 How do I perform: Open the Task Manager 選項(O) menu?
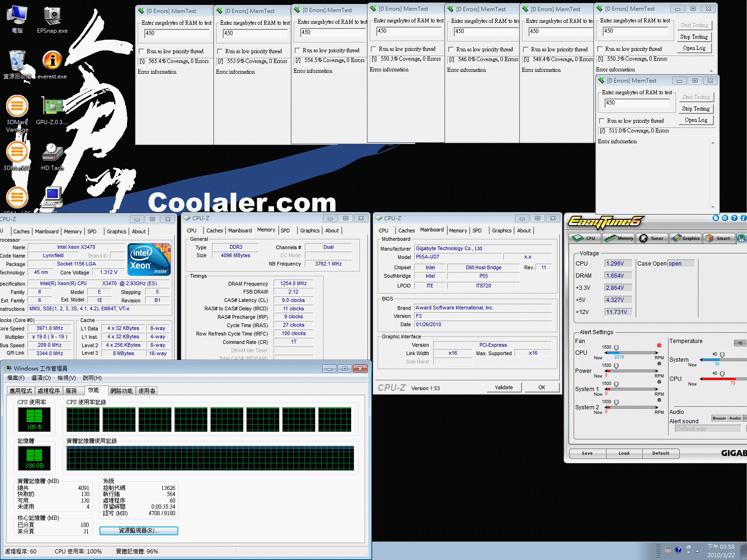(x=41, y=378)
